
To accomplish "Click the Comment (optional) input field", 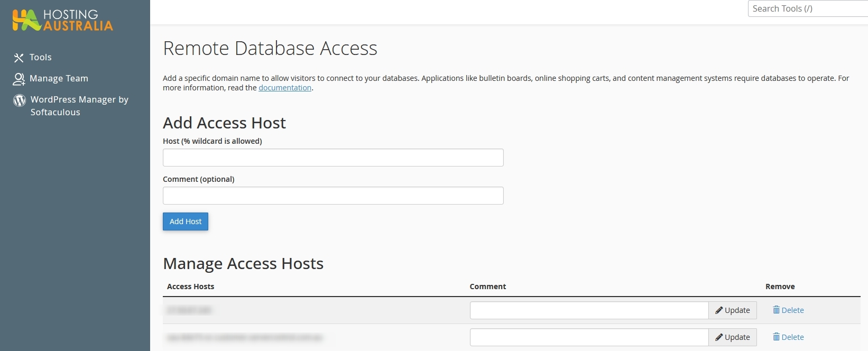I will point(333,196).
